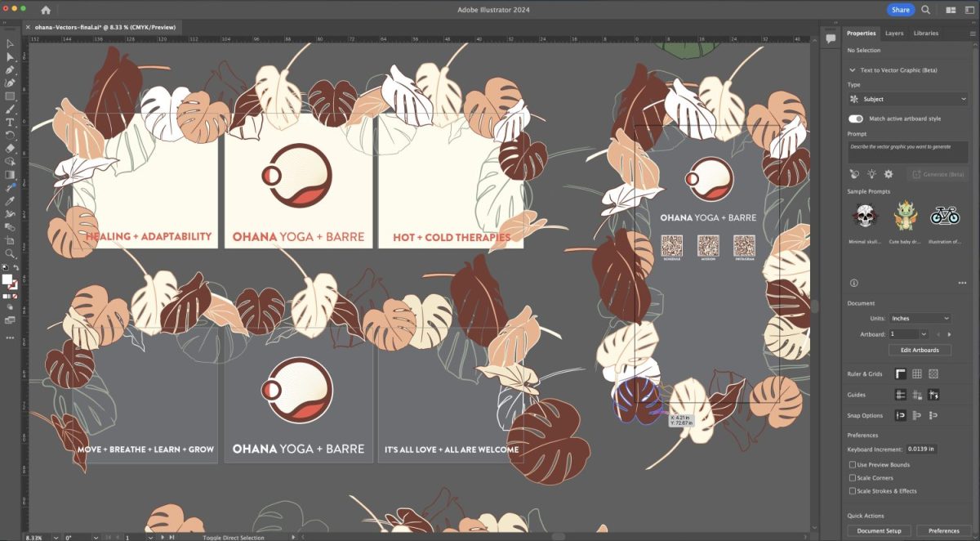Viewport: 980px width, 541px height.
Task: Click the Stroke color swatch
Action: click(13, 285)
